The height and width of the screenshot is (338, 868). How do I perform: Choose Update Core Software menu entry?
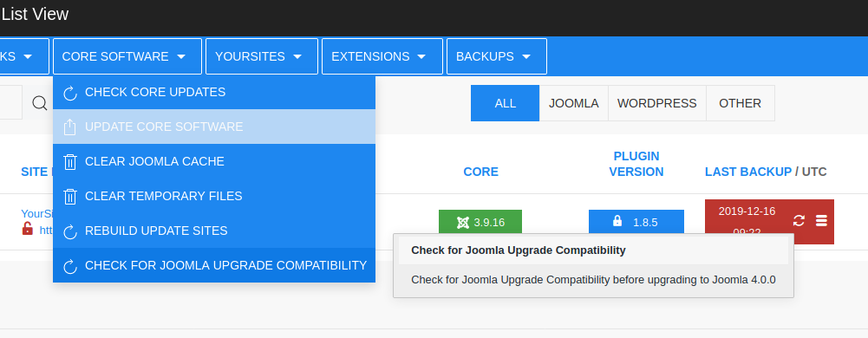pos(213,127)
